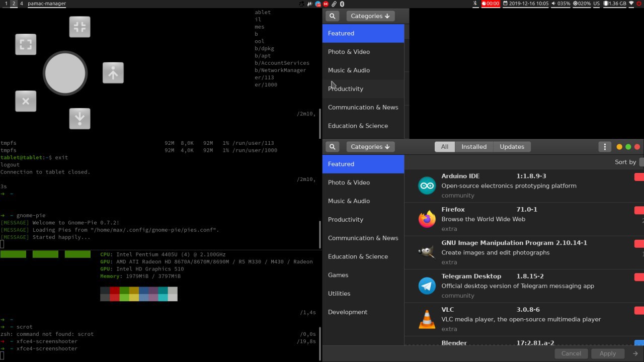The image size is (644, 362).
Task: Click the paperclip tray icon
Action: pyautogui.click(x=334, y=4)
